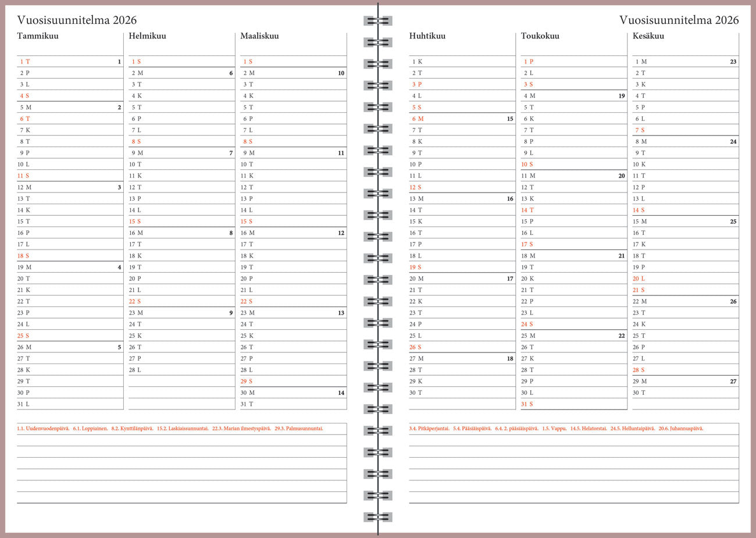
Task: Select red '6 M' row in Huhtikuu
Action: point(462,119)
